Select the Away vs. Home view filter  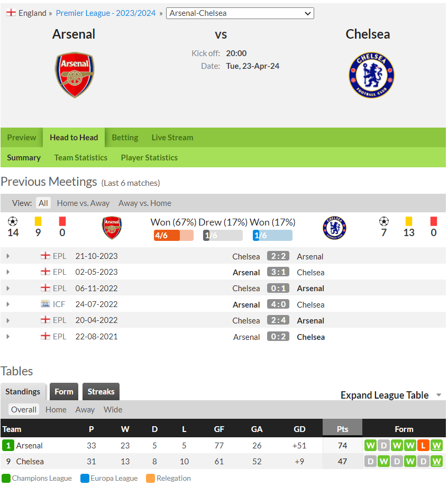coord(144,203)
